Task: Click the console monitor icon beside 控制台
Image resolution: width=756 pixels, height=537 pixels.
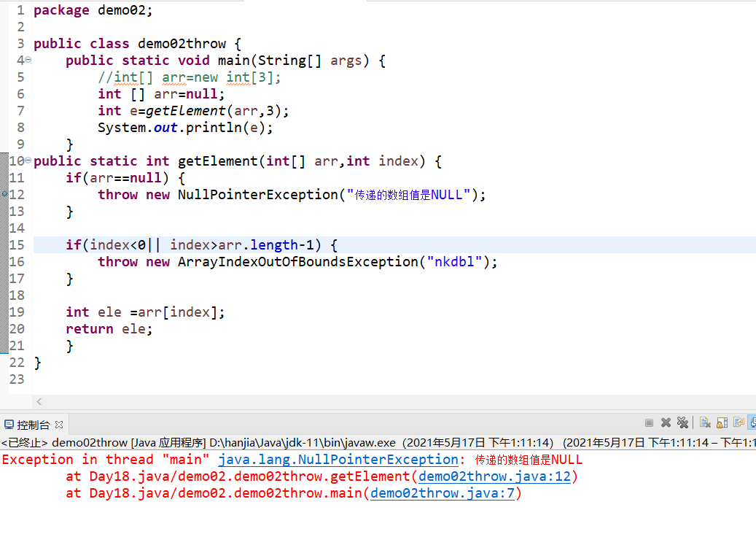Action: 9,425
